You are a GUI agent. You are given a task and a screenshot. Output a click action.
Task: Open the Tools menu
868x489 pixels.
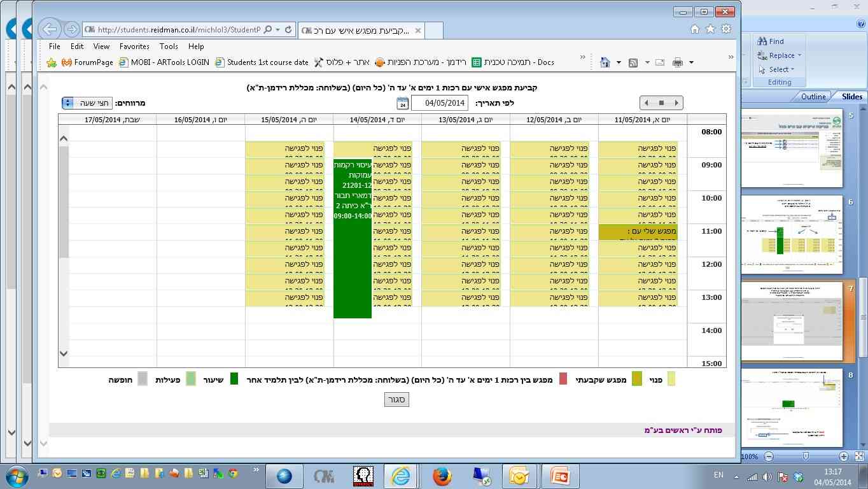tap(169, 46)
